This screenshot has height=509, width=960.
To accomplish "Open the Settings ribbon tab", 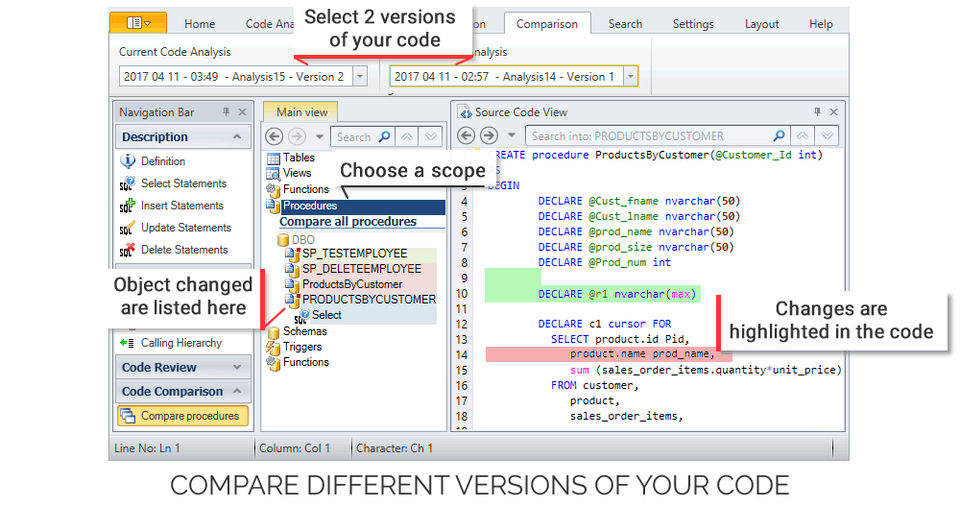I will pos(693,24).
